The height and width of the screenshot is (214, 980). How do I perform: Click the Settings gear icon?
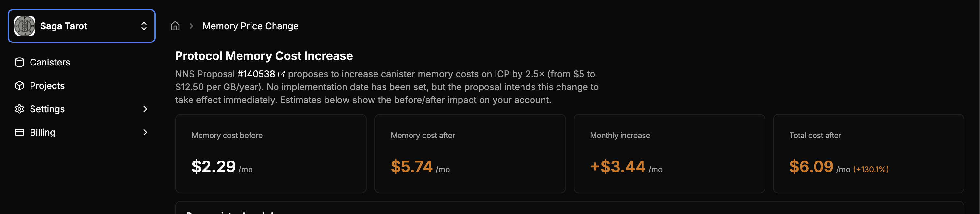pos(19,109)
